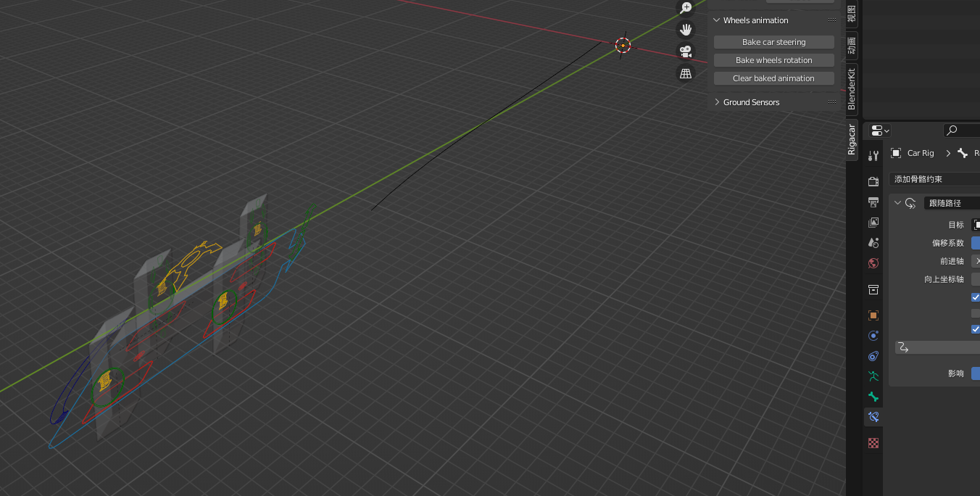Open the Output properties tab
Screen dimensions: 980x496
point(873,202)
